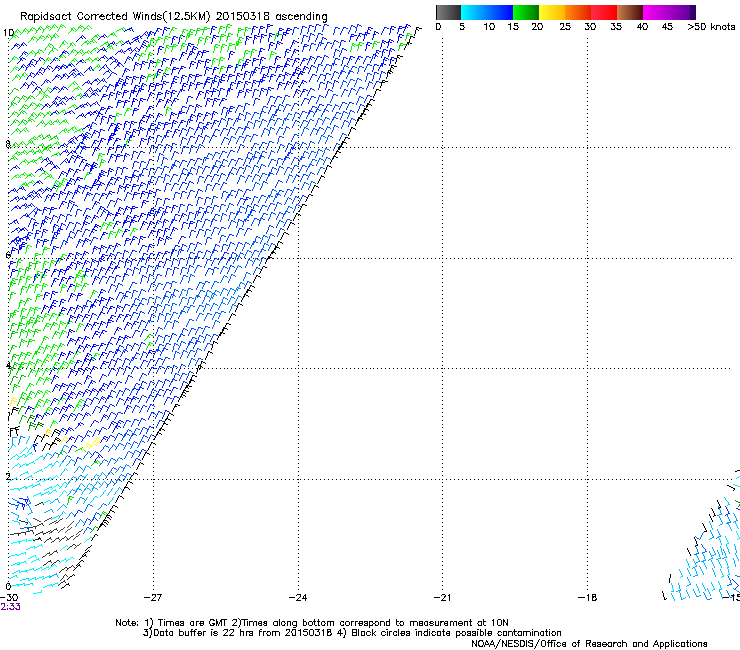The image size is (740, 650).
Task: Click the date '20150318' in the title
Action: pyautogui.click(x=243, y=16)
